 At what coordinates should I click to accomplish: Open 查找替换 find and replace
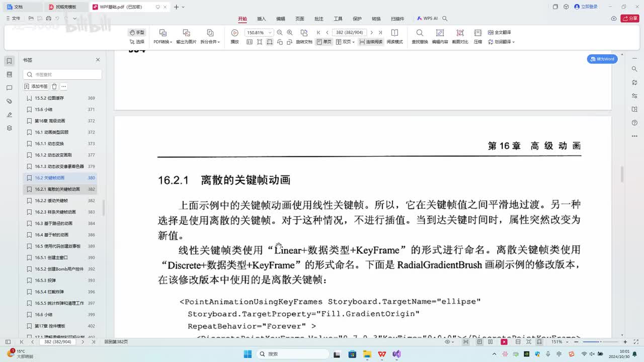[x=420, y=37]
